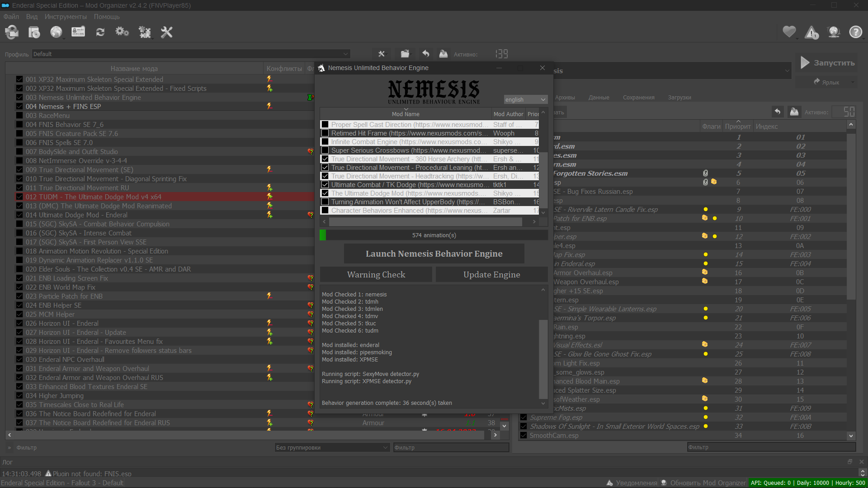Click the plugin list vertical scrollbar
Screen dimensions: 868x488
851,217
